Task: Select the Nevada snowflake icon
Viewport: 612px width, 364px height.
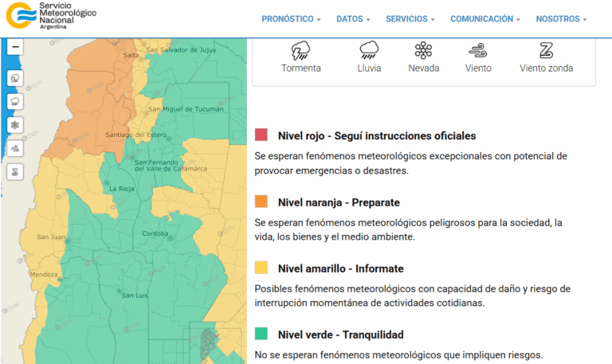Action: click(x=423, y=50)
